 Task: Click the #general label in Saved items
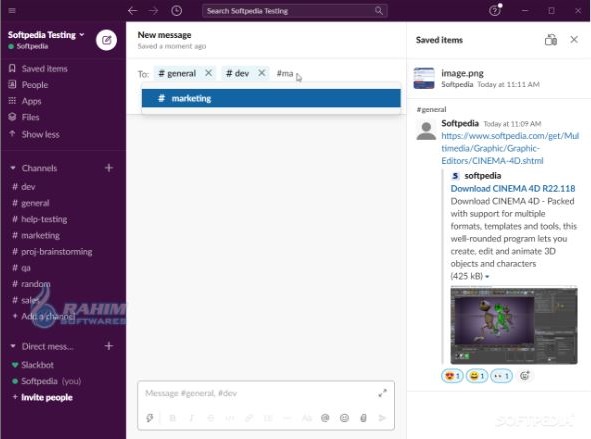tap(432, 110)
